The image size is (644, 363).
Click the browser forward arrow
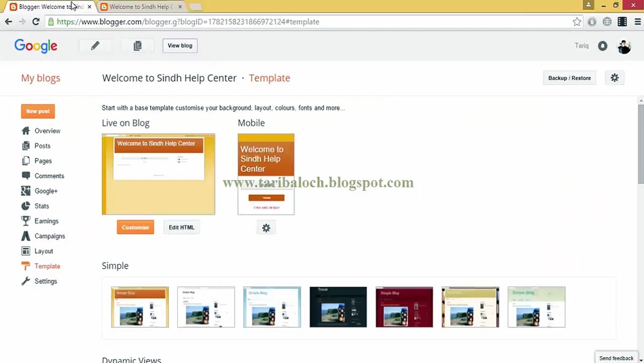(22, 22)
